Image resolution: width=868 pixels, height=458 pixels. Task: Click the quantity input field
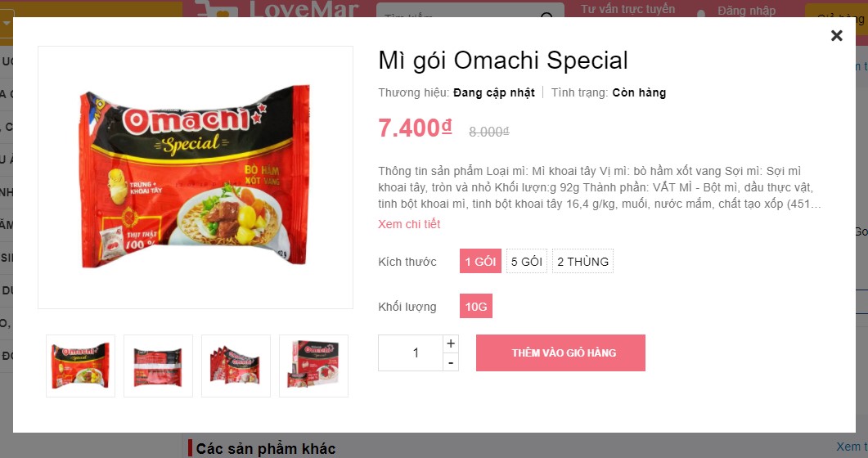point(411,352)
